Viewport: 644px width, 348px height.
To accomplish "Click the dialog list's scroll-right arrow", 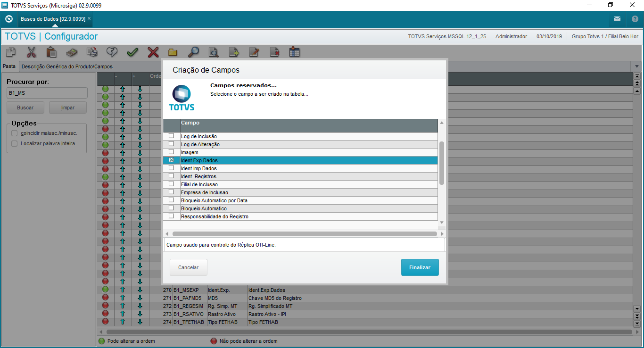I will pyautogui.click(x=442, y=234).
